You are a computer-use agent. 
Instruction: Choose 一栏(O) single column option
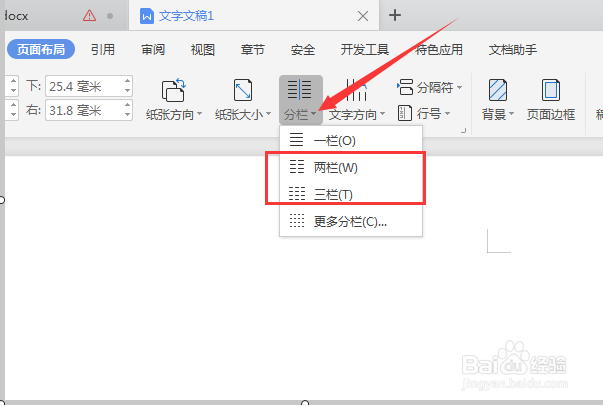[x=351, y=140]
